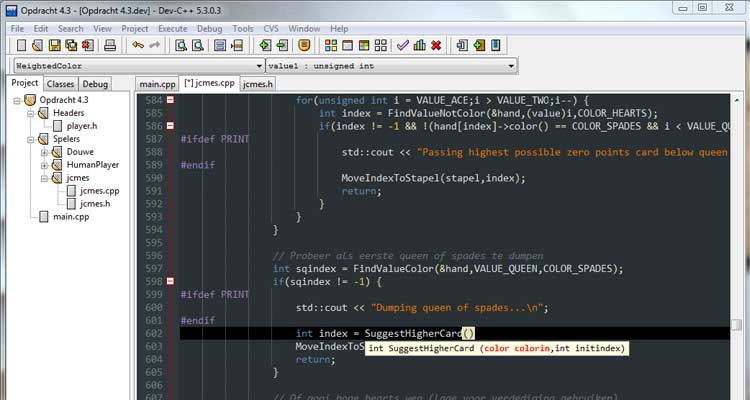Open the View menu
Screen dimensions: 750x400
click(x=102, y=29)
